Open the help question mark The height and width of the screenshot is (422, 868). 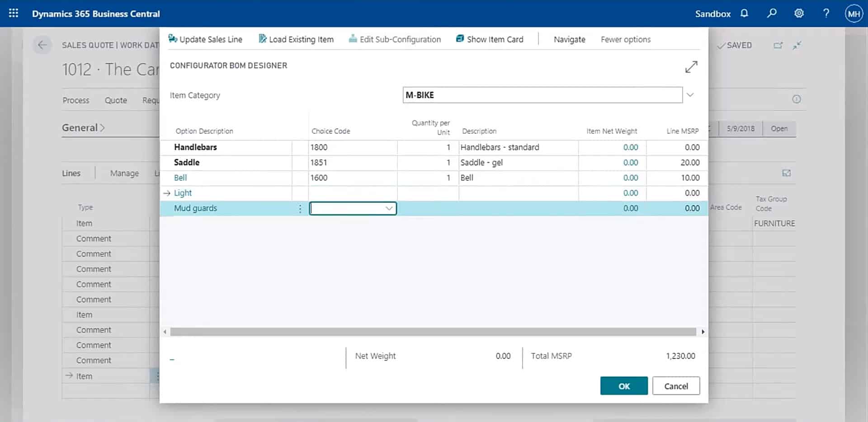pos(826,14)
